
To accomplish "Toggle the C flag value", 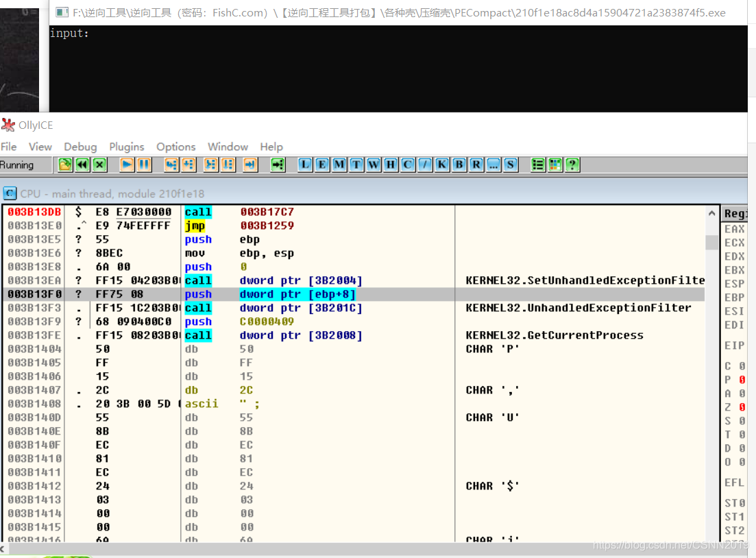I will point(742,366).
